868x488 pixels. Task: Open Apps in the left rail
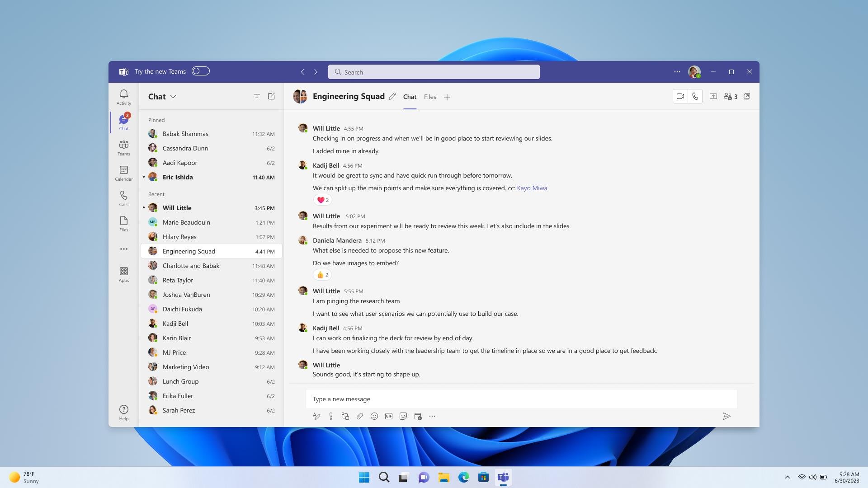[x=123, y=274]
